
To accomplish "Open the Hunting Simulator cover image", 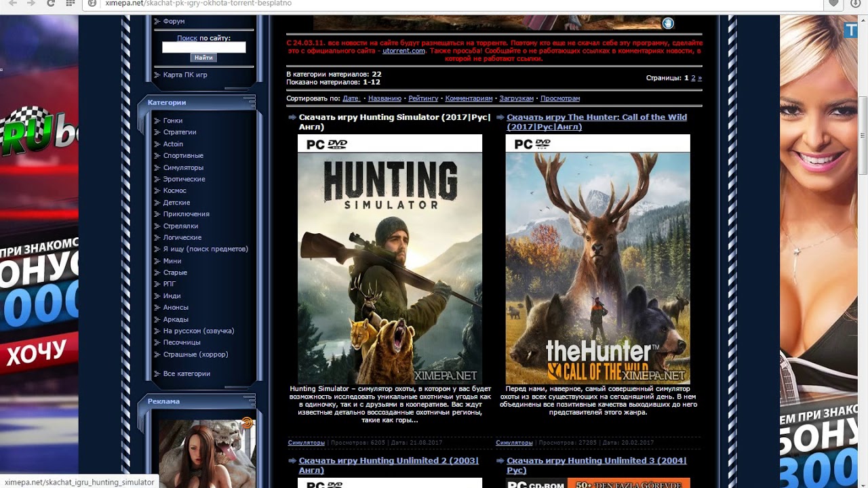I will click(x=390, y=259).
